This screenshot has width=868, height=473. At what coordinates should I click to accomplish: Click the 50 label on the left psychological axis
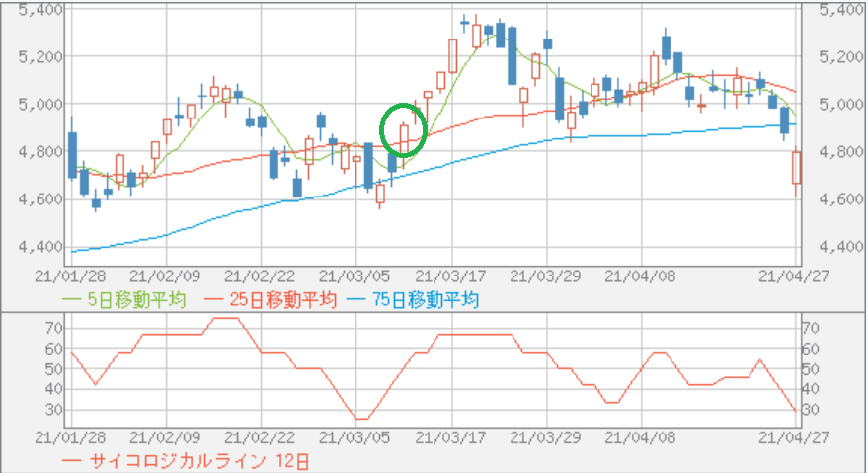(54, 369)
